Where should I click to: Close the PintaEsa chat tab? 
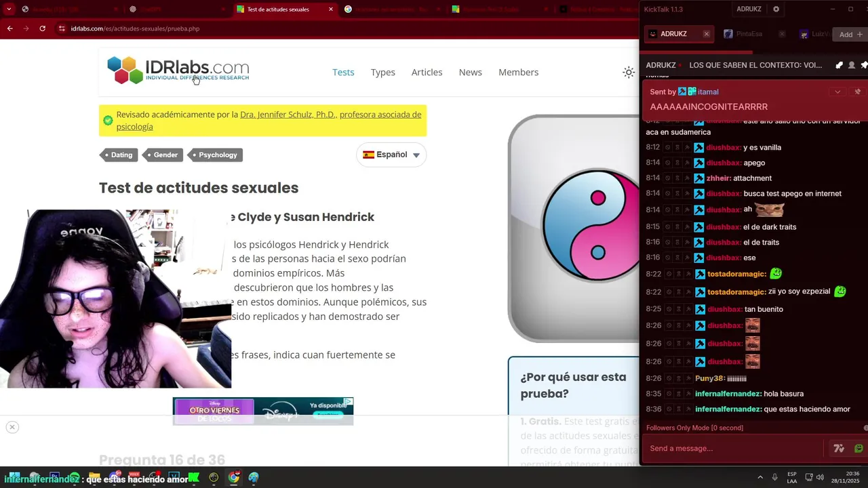click(782, 34)
